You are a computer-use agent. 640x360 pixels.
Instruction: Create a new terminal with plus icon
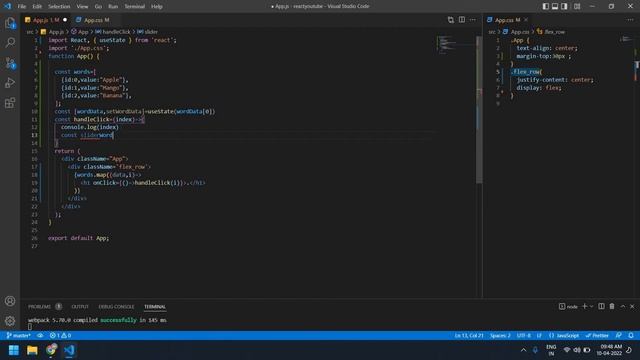(x=584, y=306)
